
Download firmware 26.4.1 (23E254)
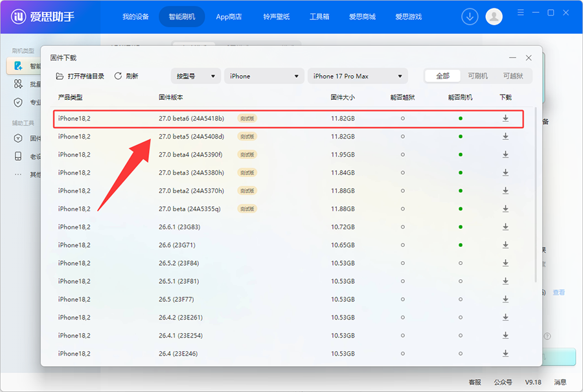point(505,336)
